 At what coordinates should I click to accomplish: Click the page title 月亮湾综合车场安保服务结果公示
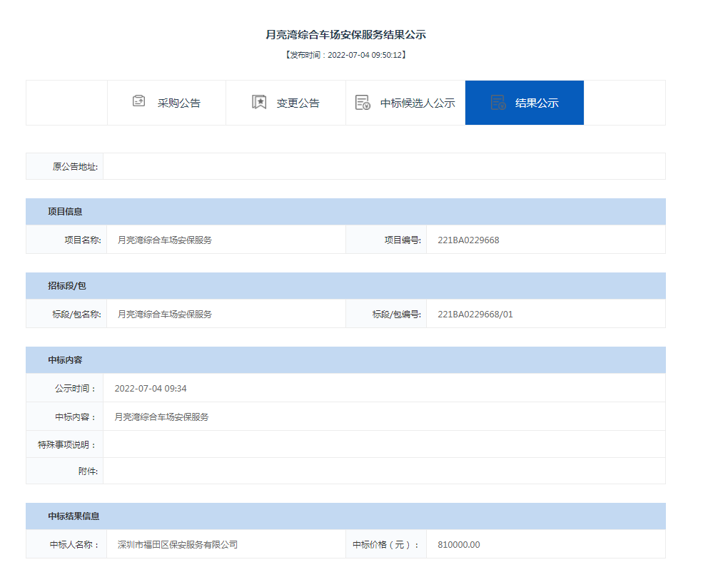pyautogui.click(x=346, y=35)
